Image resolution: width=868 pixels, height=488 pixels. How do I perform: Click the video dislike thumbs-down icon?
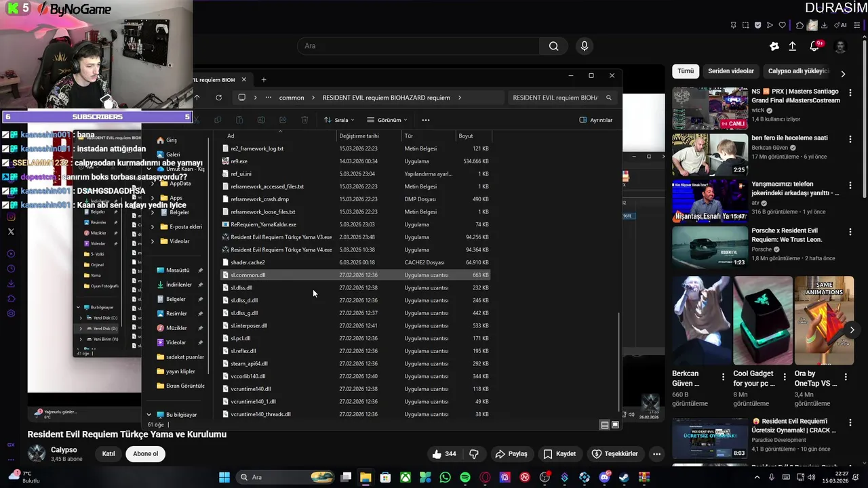tap(474, 454)
